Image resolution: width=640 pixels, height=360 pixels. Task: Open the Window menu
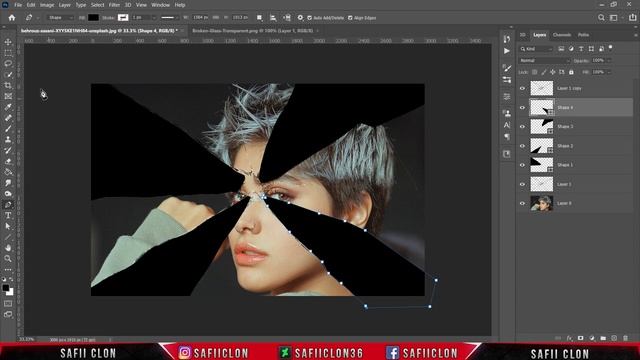tap(160, 5)
